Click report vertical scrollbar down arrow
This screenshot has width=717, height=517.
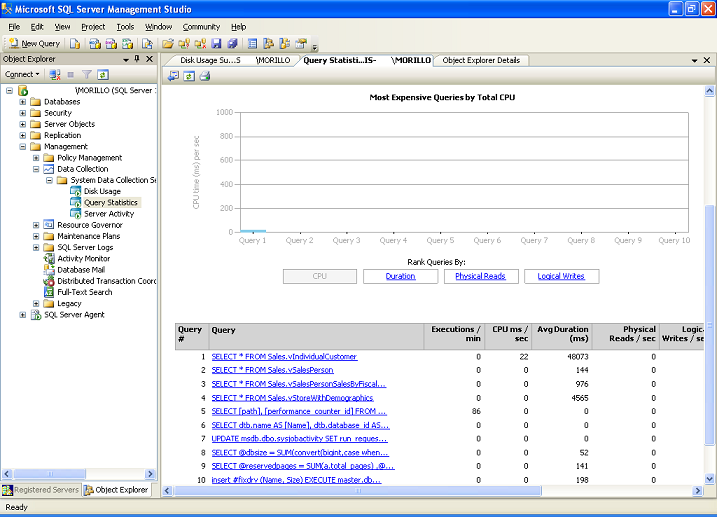pos(709,479)
